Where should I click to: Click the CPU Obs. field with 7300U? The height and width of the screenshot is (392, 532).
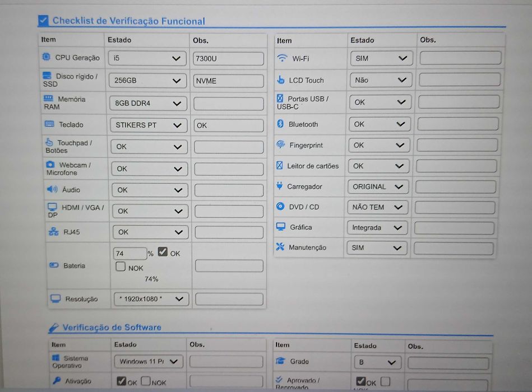(228, 59)
